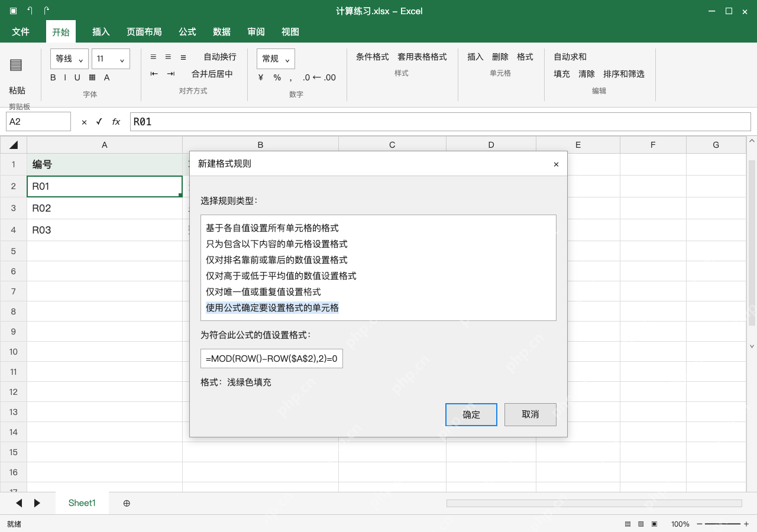
Task: Switch to the 插入 ribbon tab
Action: (101, 32)
